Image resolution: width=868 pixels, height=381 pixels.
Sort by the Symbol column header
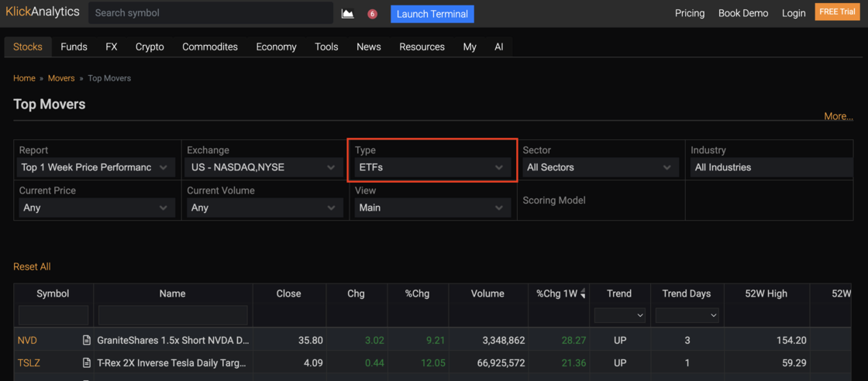53,293
